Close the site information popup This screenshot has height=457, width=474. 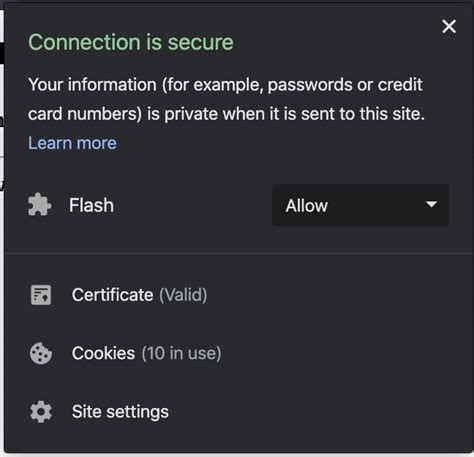coord(449,26)
